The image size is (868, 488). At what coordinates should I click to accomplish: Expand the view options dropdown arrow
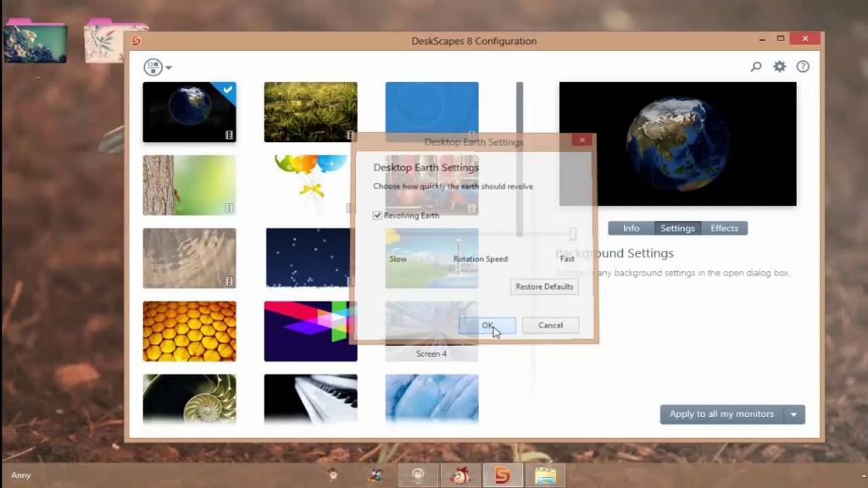pos(167,66)
